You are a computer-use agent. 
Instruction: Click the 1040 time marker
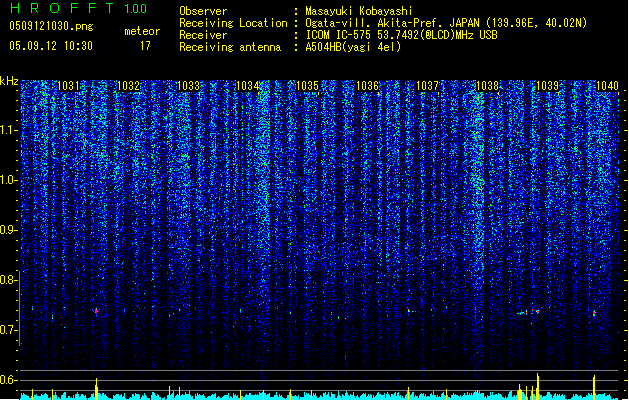click(607, 86)
